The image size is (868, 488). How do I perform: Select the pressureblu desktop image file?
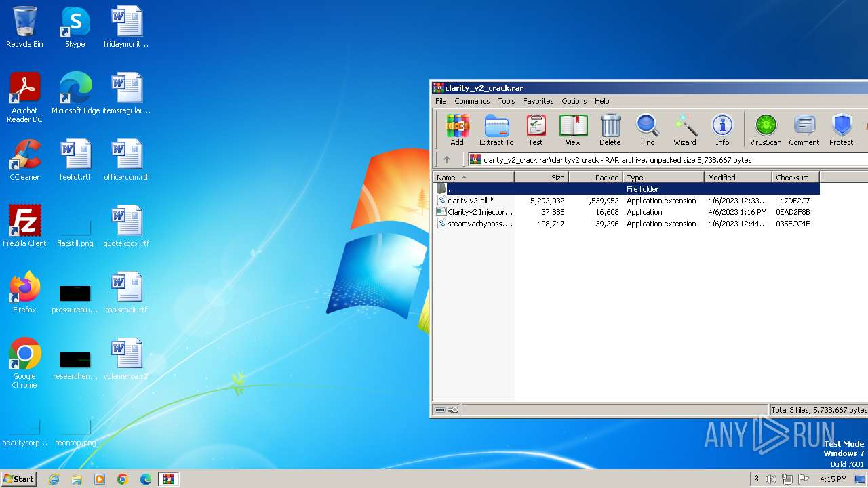(75, 298)
